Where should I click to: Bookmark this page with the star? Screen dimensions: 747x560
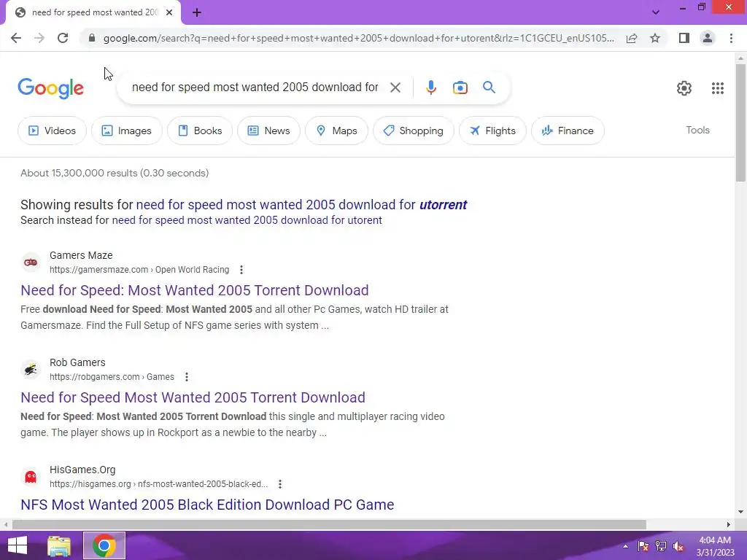coord(655,38)
